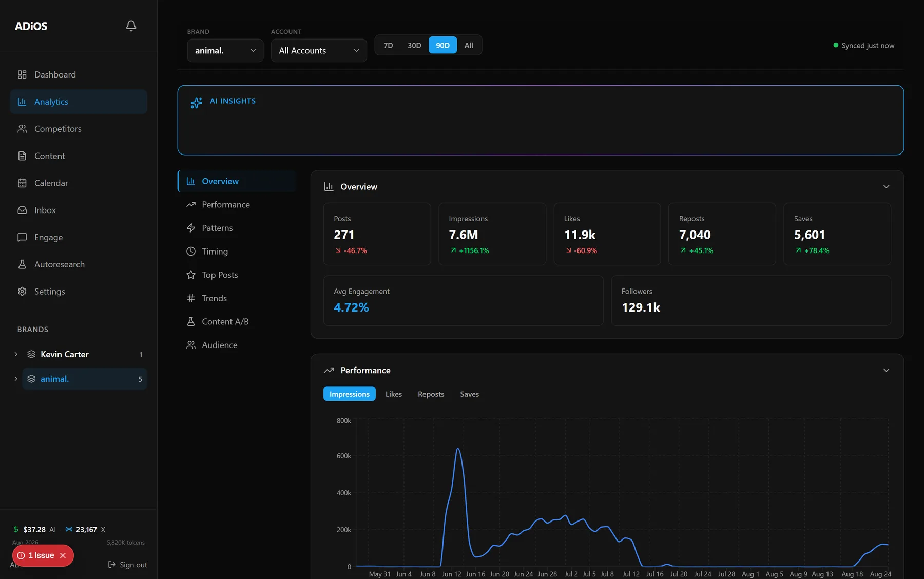
Task: Switch chart to Impressions tab
Action: [350, 394]
